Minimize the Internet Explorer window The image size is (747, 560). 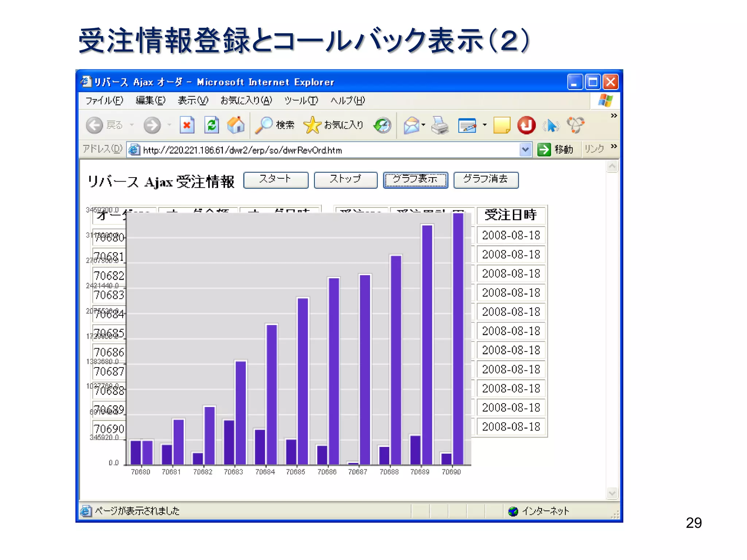[x=575, y=82]
